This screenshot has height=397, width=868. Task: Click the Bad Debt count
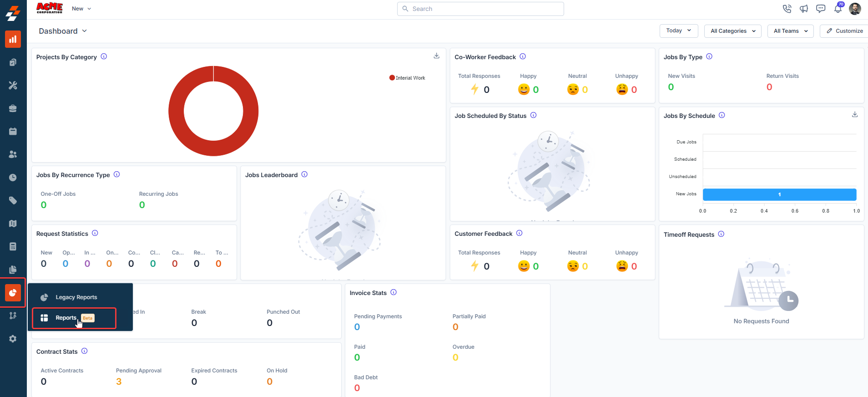(357, 388)
